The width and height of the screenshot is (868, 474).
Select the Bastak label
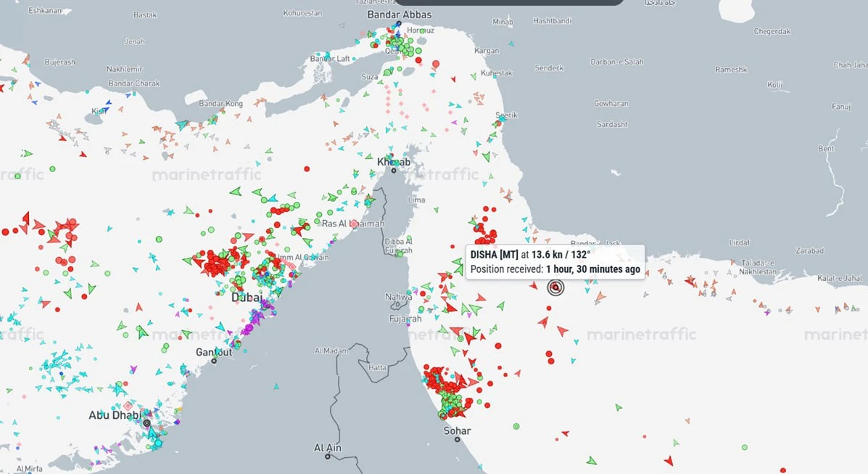coord(145,15)
